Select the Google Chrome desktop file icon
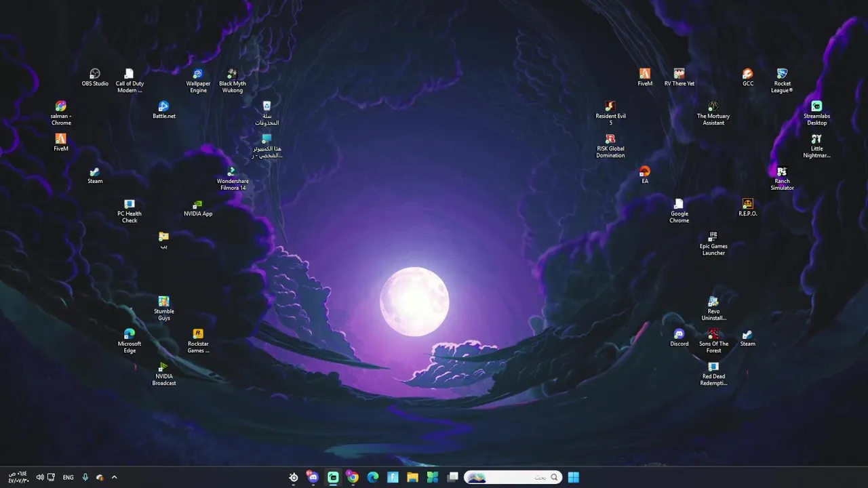Viewport: 868px width, 488px height. pos(679,211)
